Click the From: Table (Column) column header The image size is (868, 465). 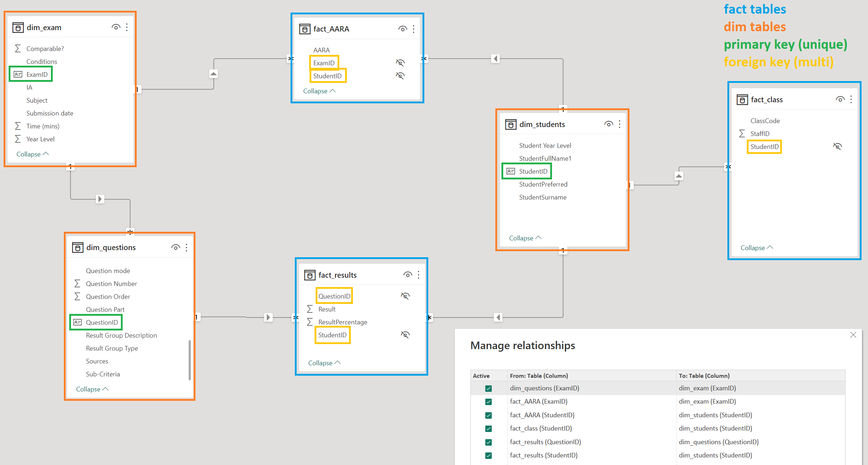[x=592, y=376]
